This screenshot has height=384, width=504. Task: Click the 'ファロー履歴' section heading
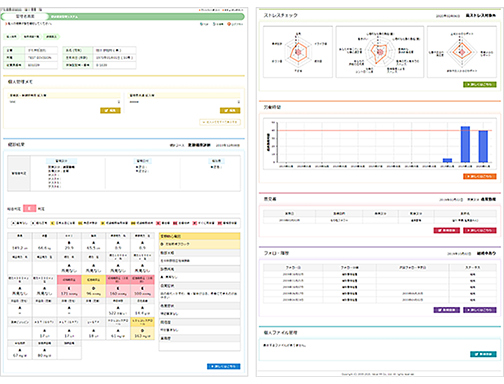tap(276, 253)
